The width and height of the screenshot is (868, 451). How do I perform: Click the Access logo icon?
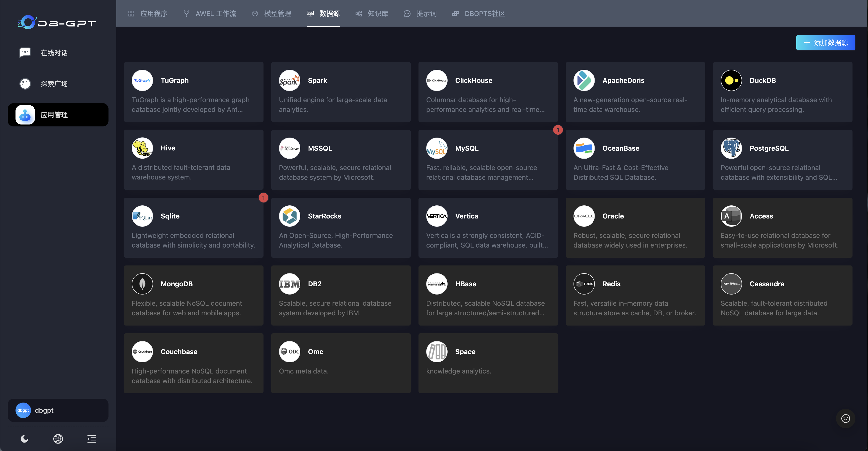tap(731, 216)
